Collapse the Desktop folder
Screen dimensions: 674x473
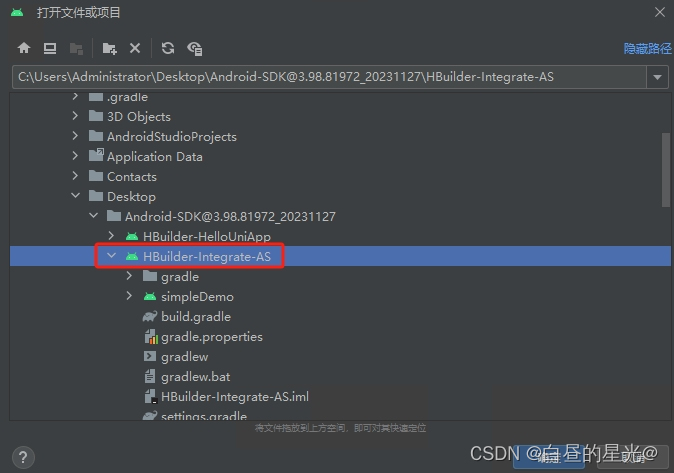75,196
